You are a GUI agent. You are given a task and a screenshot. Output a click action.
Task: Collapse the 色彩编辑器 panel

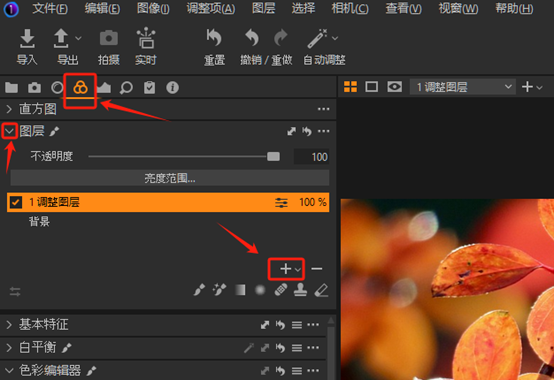pos(9,370)
